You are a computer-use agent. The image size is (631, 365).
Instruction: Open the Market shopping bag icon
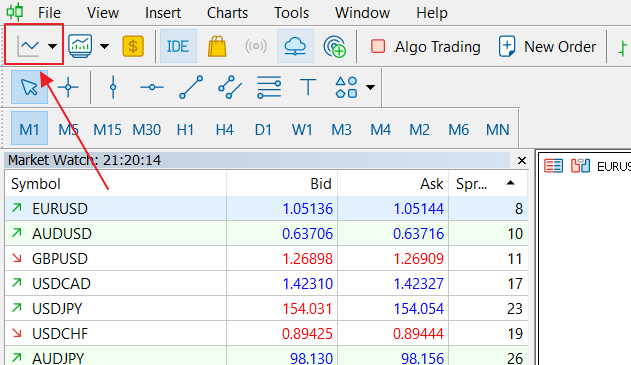click(217, 46)
